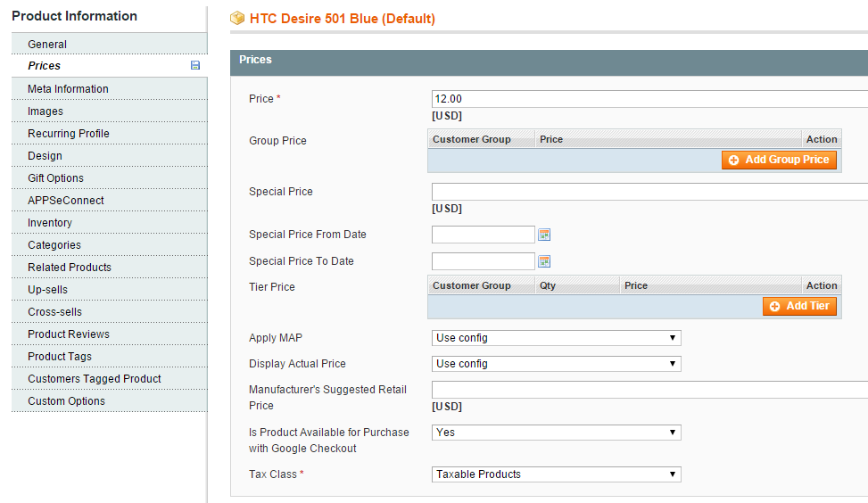Go to the Related Products tab
Image resolution: width=868 pixels, height=503 pixels.
pyautogui.click(x=110, y=268)
